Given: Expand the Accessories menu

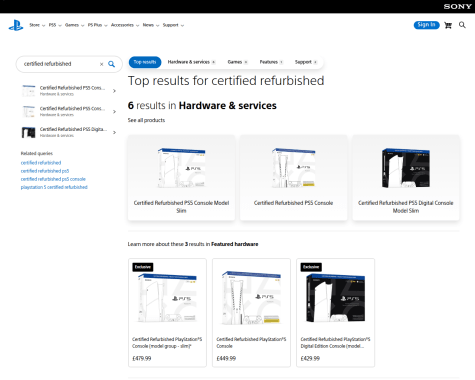Looking at the screenshot, I should click(125, 25).
